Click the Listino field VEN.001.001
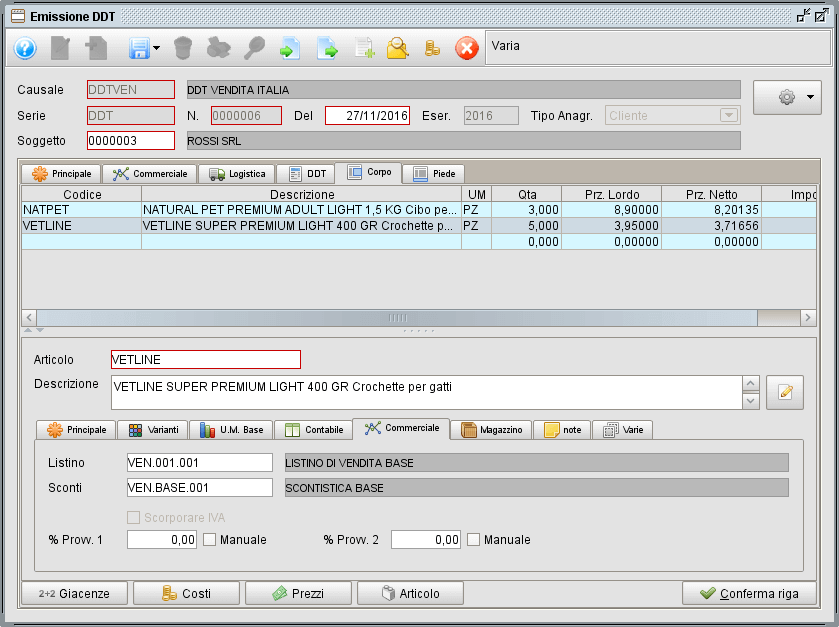This screenshot has width=839, height=627. click(200, 463)
